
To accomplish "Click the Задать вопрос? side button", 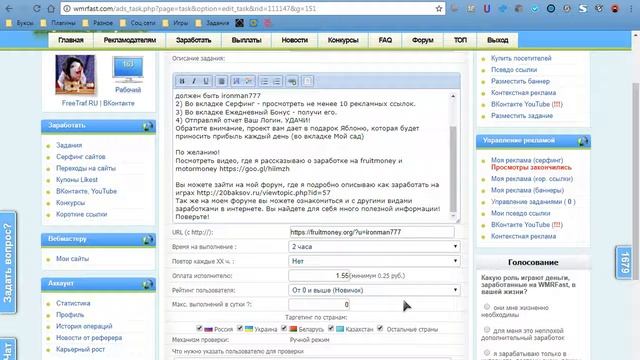I will [x=8, y=262].
